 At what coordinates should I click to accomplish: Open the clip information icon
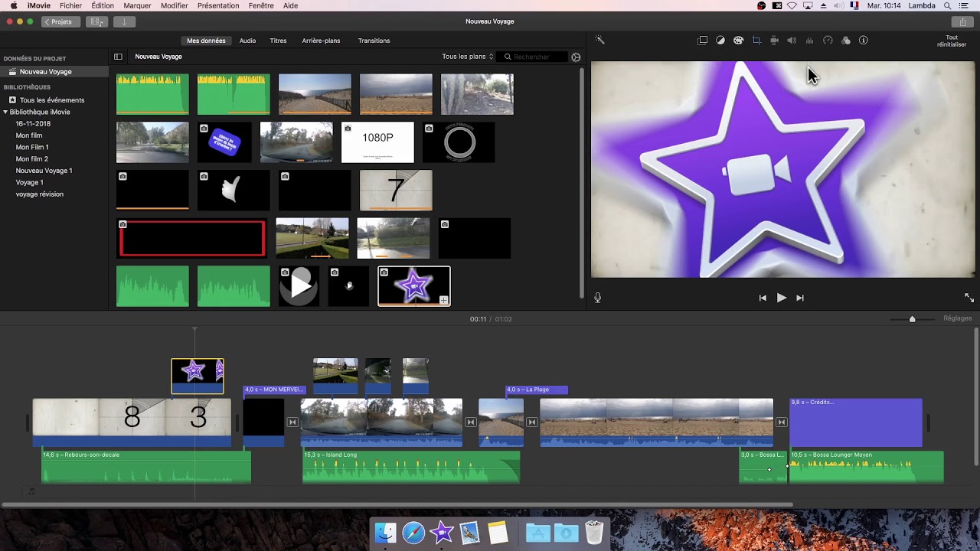tap(864, 41)
